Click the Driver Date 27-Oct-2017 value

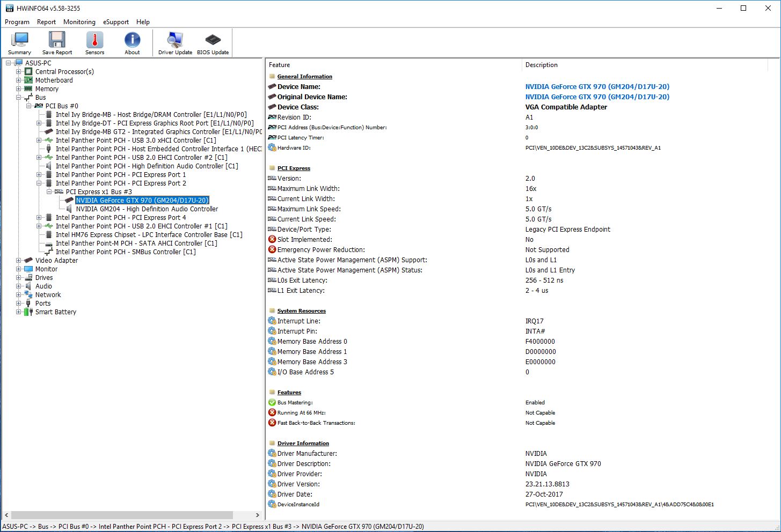544,494
